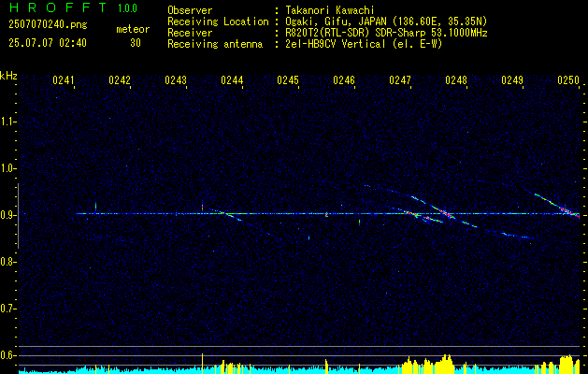Click the 1.0 kHz axis label
588x374 pixels.
pyautogui.click(x=7, y=168)
